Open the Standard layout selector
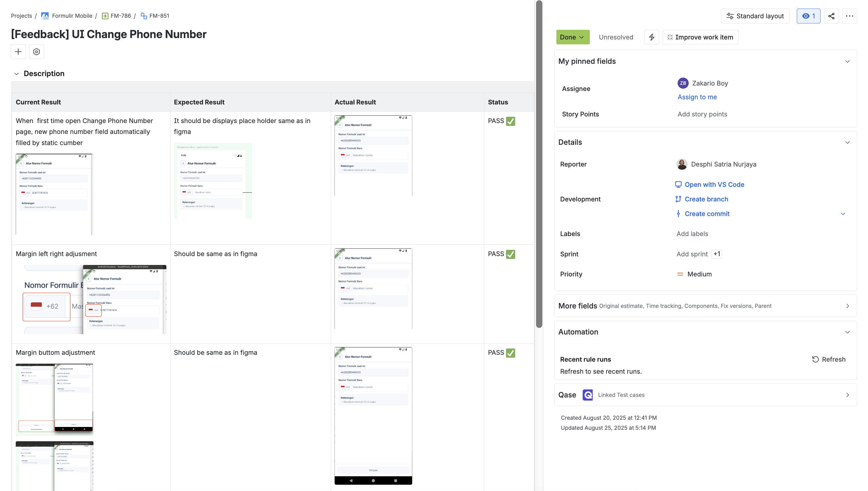 755,16
